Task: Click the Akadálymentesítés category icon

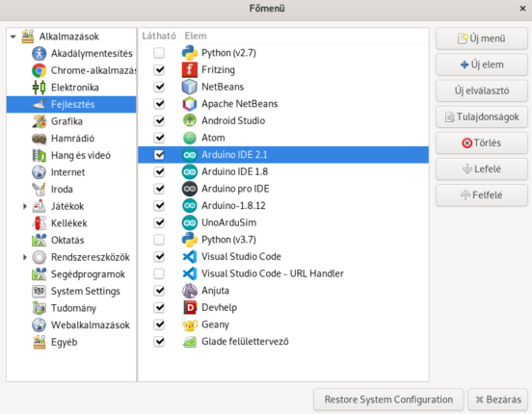Action: point(39,54)
